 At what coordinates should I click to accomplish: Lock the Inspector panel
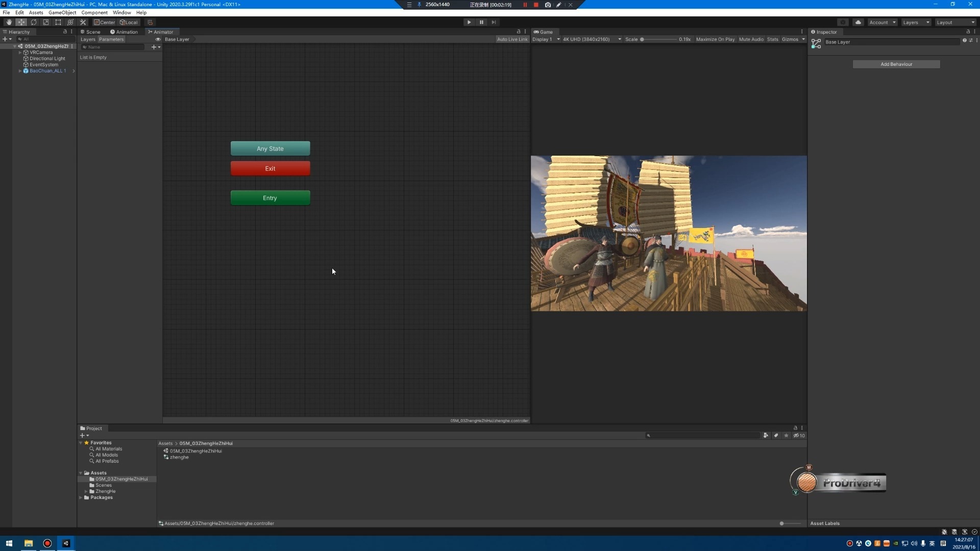(x=968, y=32)
